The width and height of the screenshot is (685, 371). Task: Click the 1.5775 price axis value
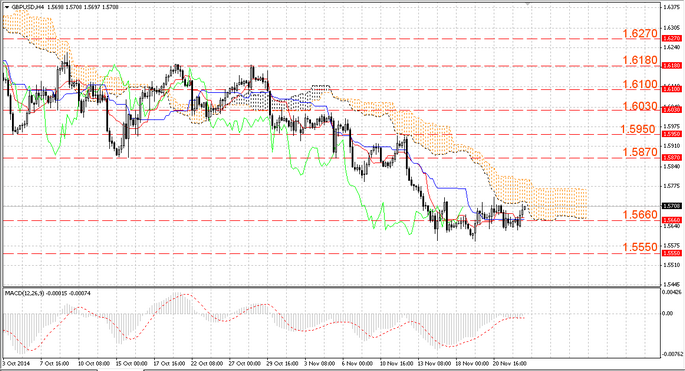(x=671, y=186)
